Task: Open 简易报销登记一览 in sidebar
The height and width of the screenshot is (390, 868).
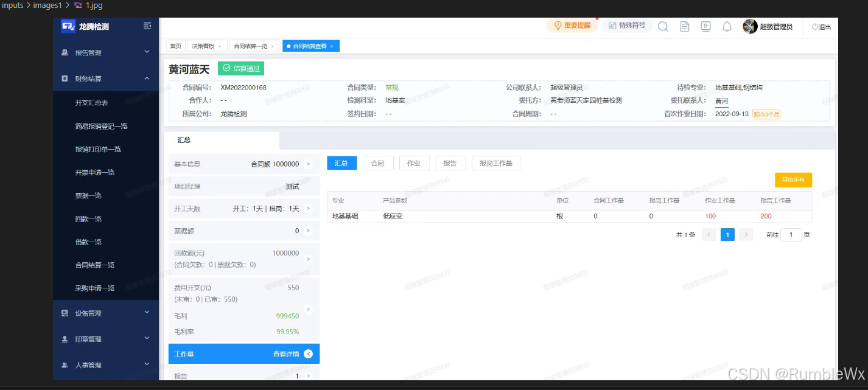Action: click(x=101, y=126)
